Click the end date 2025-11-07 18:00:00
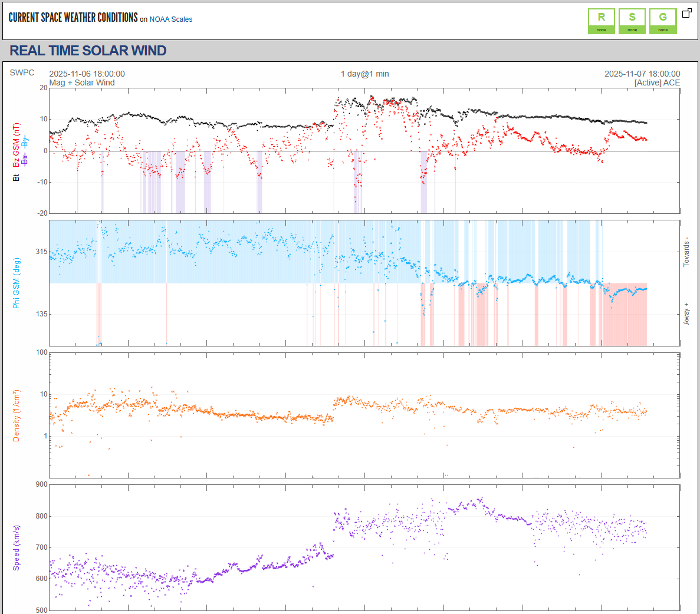Viewport: 700px width, 614px height. [x=642, y=74]
